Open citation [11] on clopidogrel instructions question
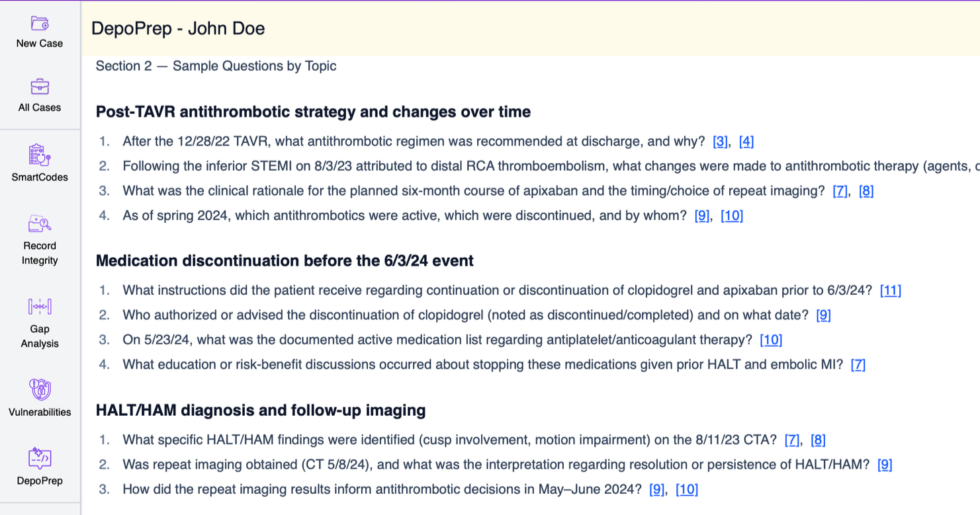The height and width of the screenshot is (515, 980). [891, 290]
